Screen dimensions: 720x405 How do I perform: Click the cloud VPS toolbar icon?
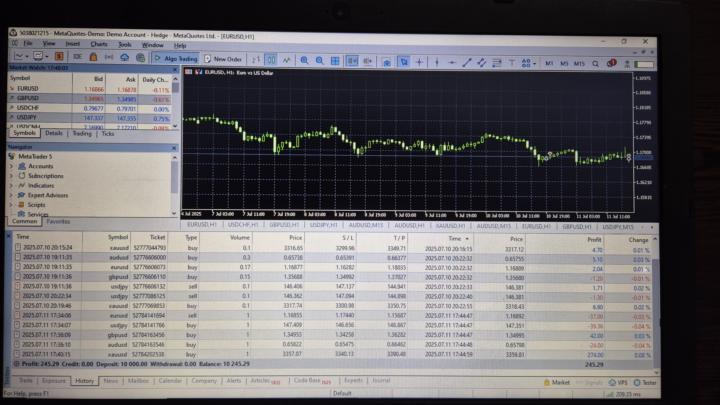[x=124, y=57]
